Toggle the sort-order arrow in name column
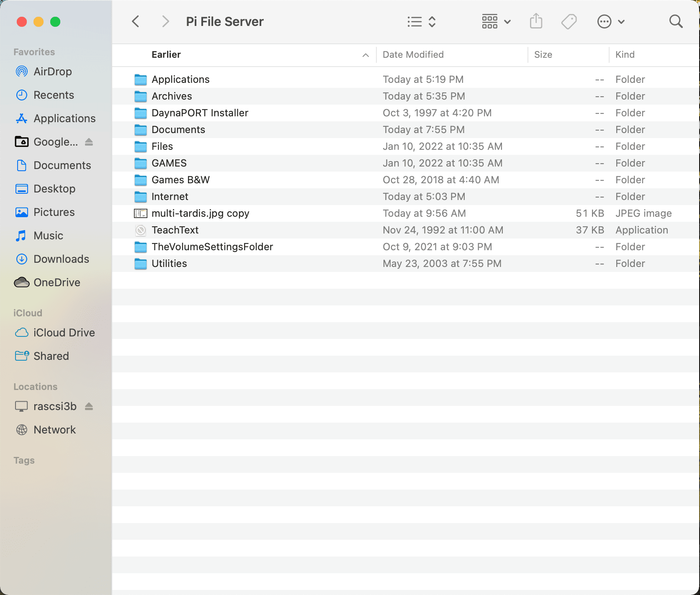700x595 pixels. point(365,55)
